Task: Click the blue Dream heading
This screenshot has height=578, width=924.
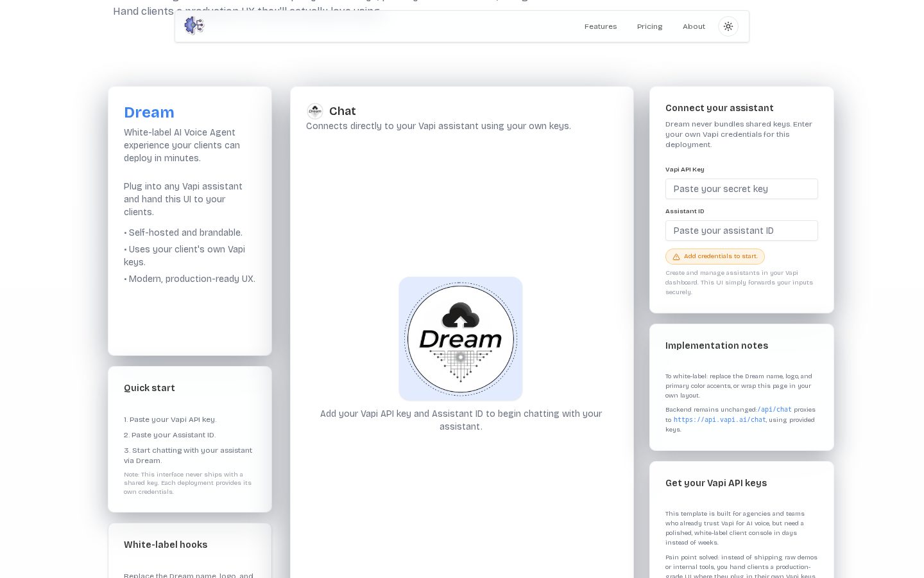Action: 149,112
